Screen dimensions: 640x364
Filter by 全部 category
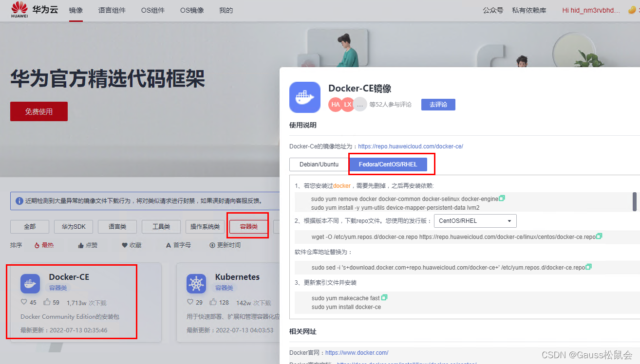pyautogui.click(x=30, y=226)
